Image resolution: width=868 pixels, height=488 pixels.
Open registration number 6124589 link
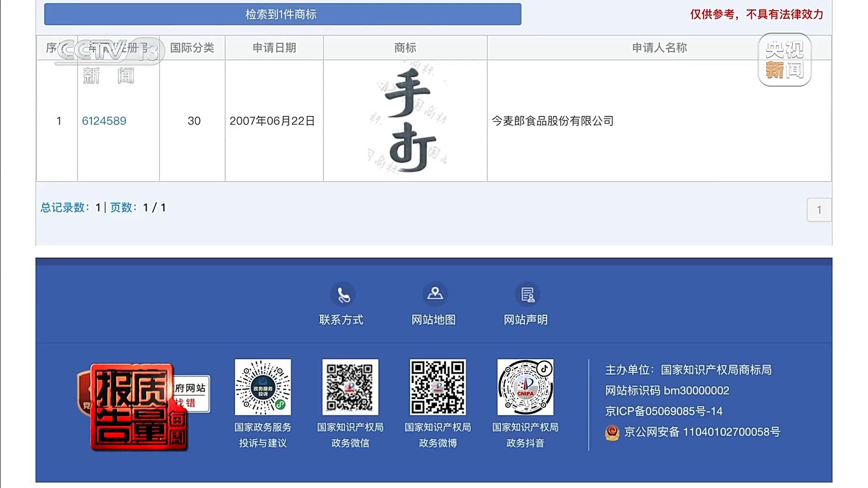[x=104, y=121]
